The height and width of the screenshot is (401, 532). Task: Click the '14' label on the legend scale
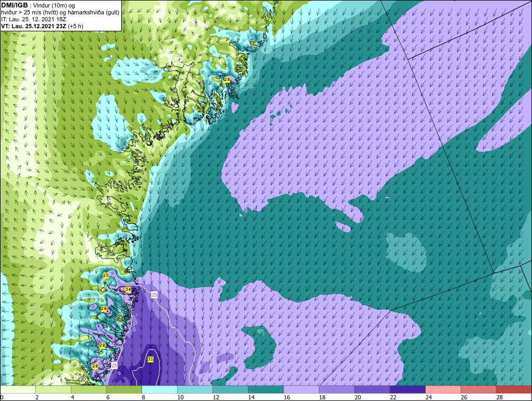click(251, 397)
